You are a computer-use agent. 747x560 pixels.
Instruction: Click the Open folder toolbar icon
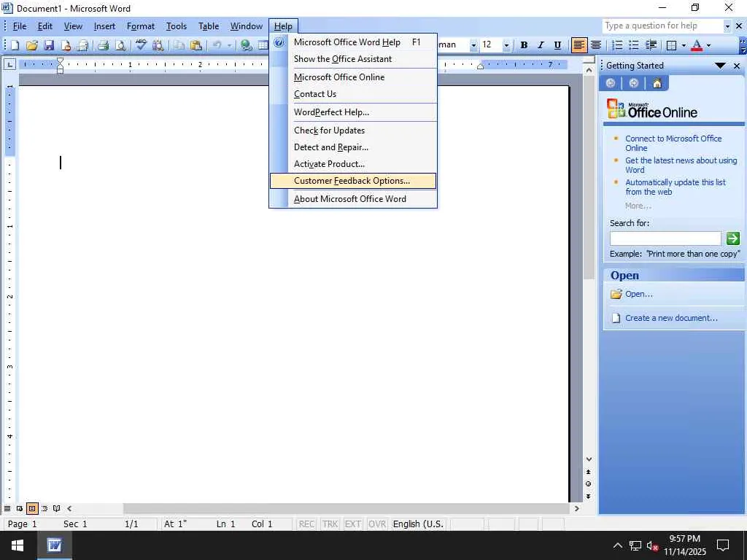click(x=32, y=45)
